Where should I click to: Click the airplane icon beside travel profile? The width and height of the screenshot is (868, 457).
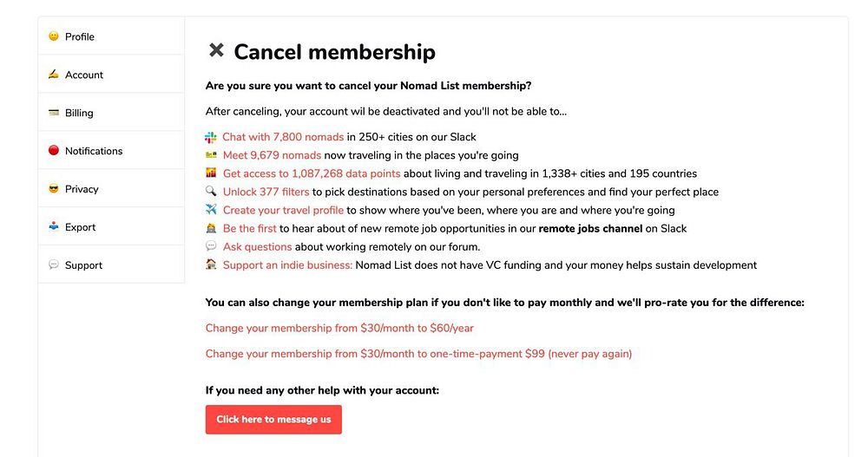tap(211, 210)
